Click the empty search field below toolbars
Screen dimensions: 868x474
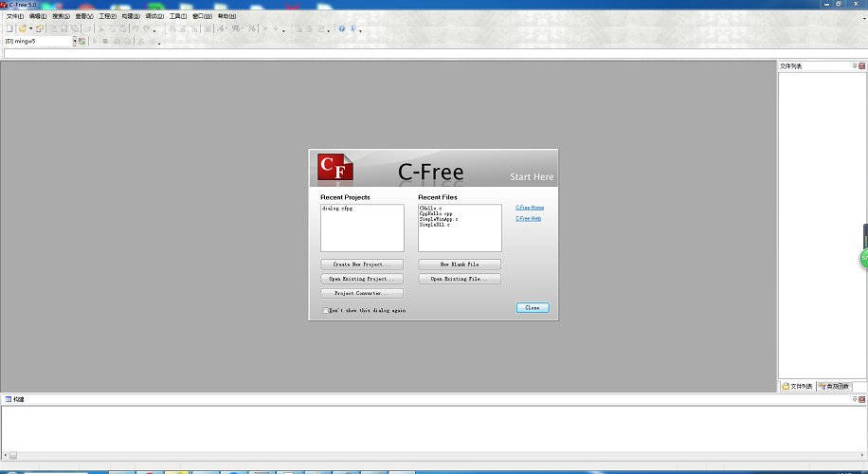pyautogui.click(x=435, y=54)
